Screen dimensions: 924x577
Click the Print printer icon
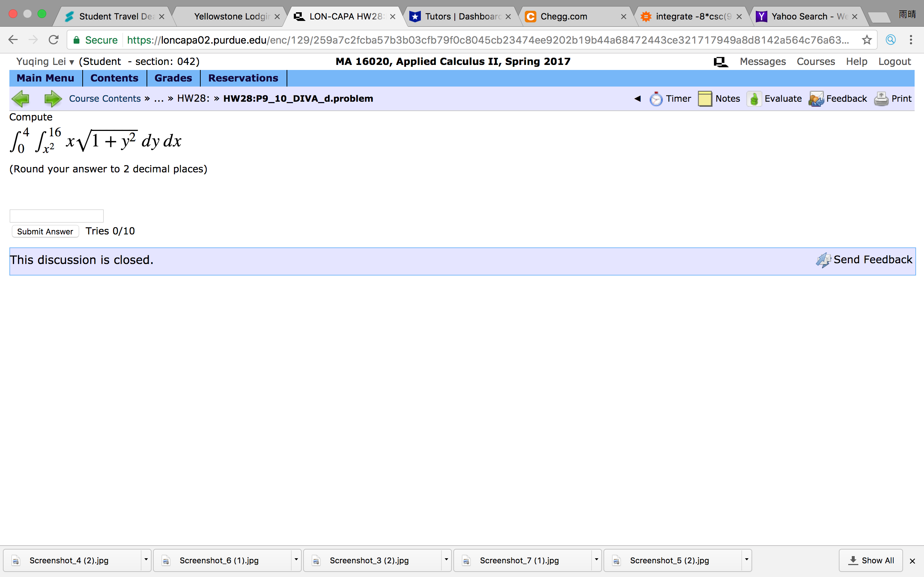pos(881,99)
